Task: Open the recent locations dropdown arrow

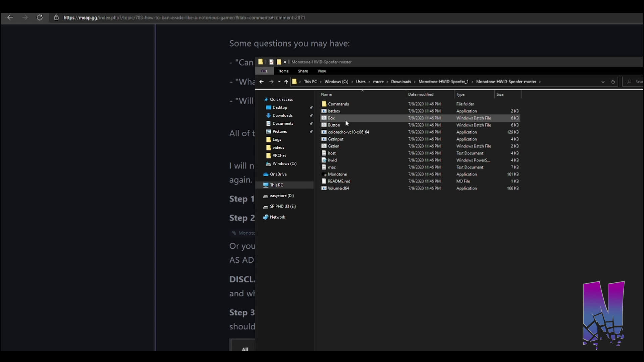Action: [x=279, y=82]
